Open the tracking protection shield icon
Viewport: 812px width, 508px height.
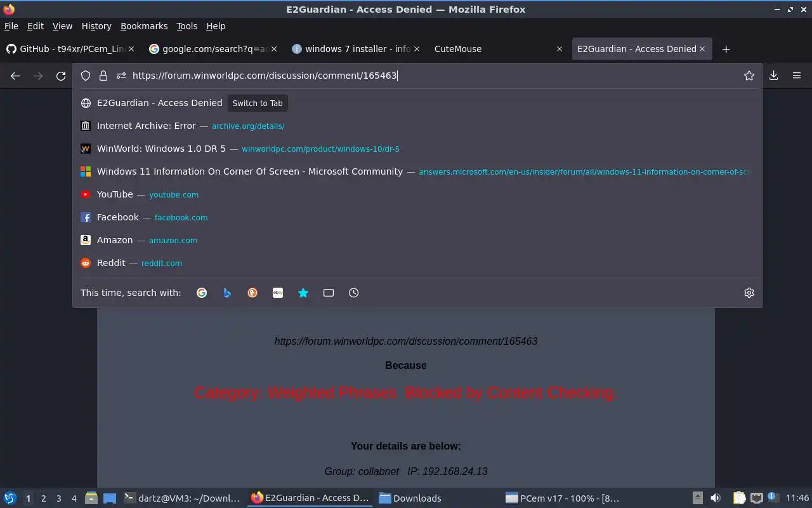click(86, 76)
